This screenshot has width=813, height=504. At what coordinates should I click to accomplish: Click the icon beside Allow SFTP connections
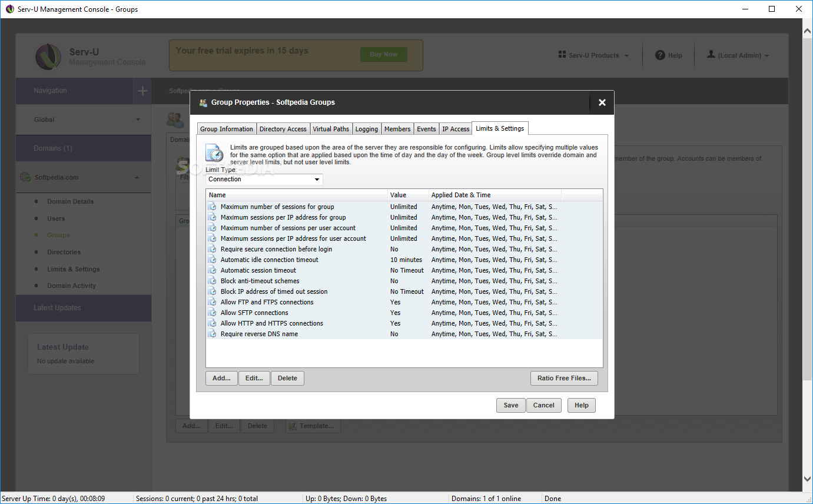coord(212,313)
